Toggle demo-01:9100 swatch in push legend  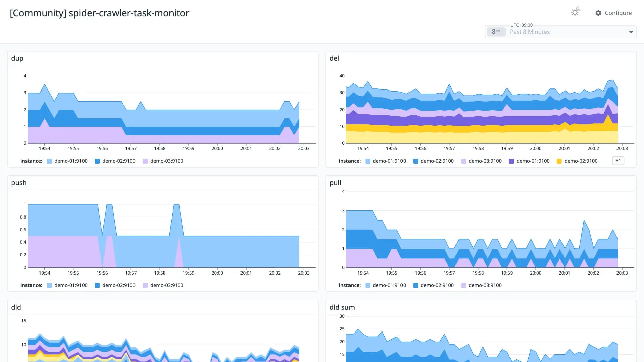(49, 286)
